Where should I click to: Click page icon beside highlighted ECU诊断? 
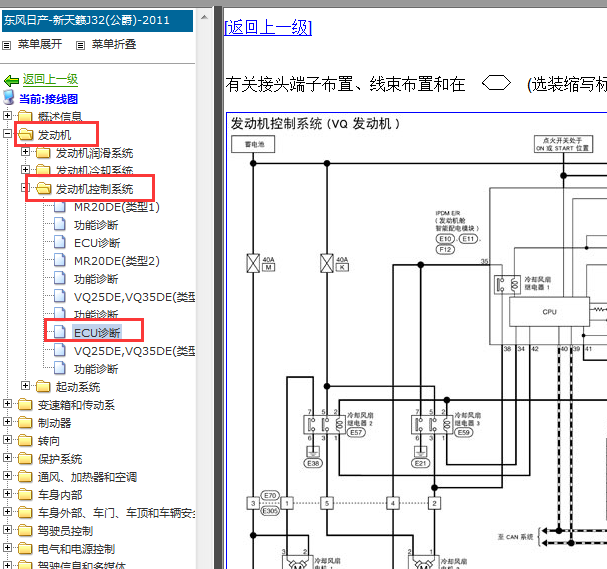click(x=60, y=332)
